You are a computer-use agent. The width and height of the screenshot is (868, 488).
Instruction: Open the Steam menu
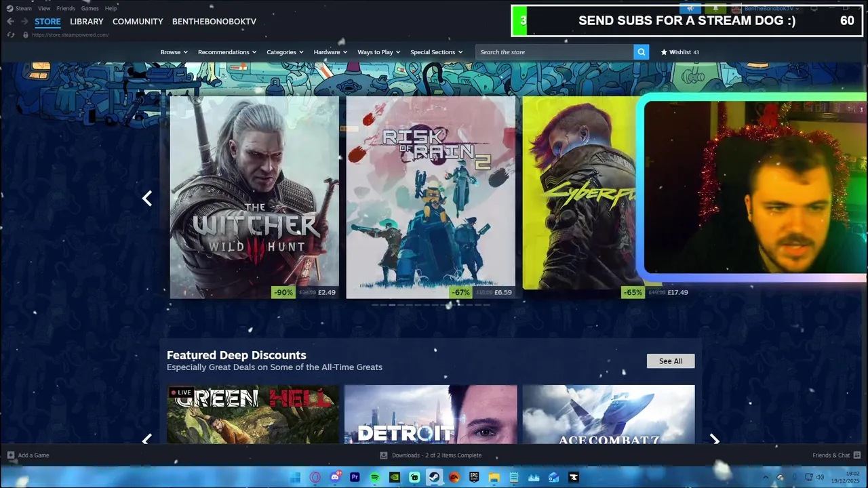coord(24,8)
